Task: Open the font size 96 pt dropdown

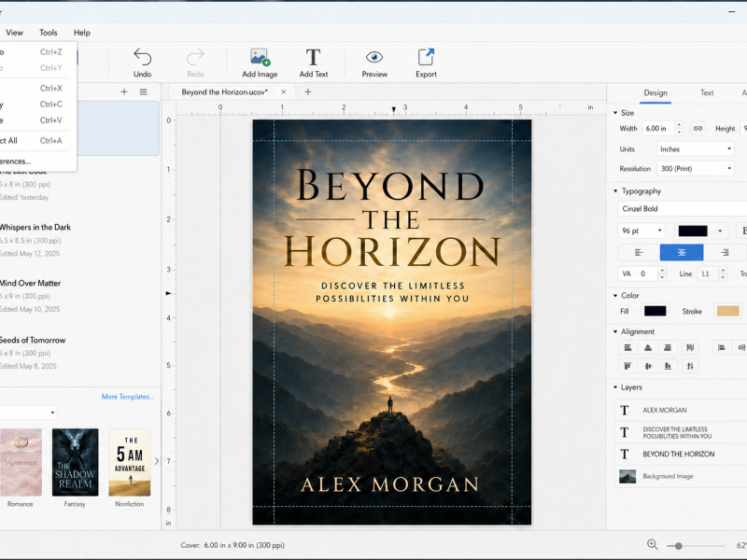Action: pyautogui.click(x=641, y=231)
